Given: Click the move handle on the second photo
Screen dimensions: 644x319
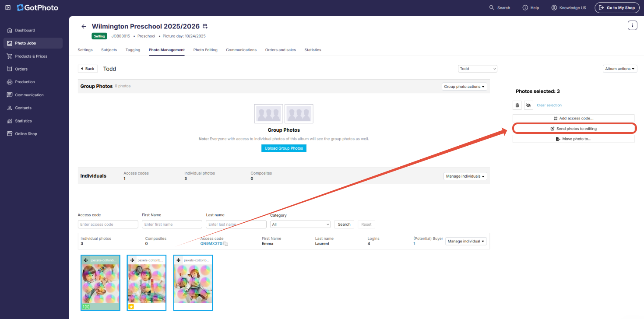Looking at the screenshot, I should [132, 260].
